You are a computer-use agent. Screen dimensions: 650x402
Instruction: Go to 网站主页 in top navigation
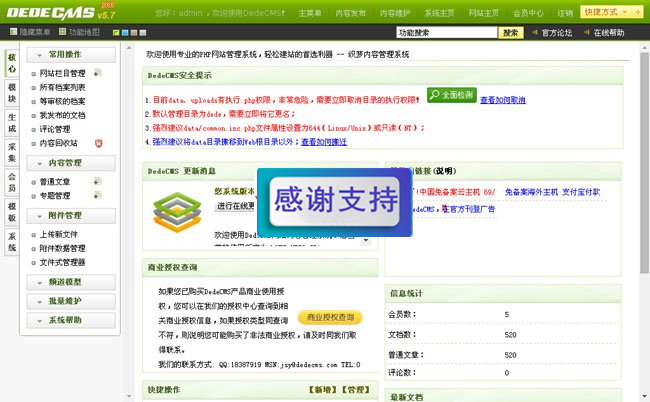tap(484, 13)
